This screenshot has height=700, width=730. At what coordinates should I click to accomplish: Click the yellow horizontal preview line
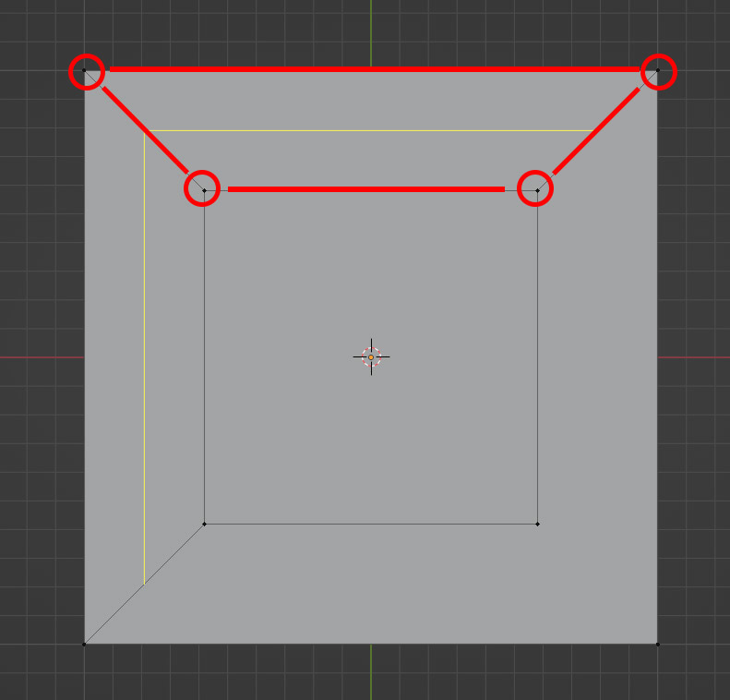pyautogui.click(x=369, y=131)
